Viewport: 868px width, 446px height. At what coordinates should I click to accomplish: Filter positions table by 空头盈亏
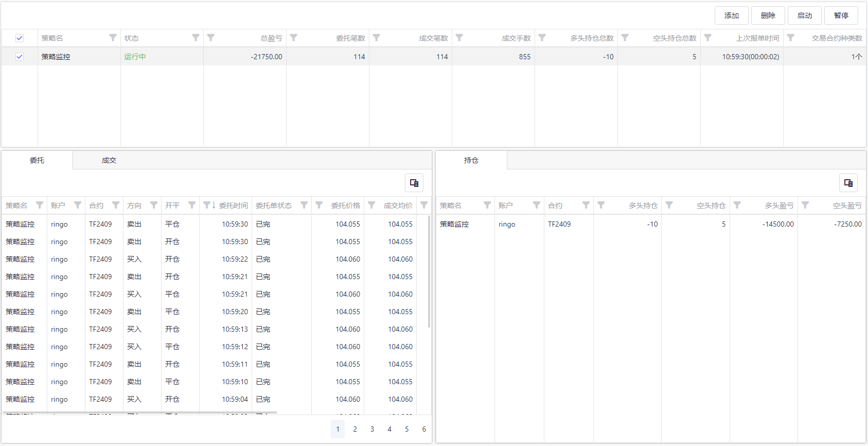click(805, 205)
